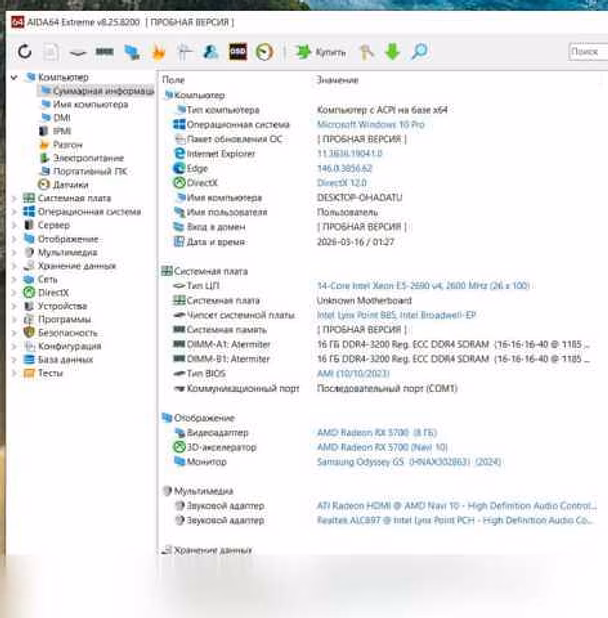Open the AMD Radeon RX 5700 (8 ГБ) link
The width and height of the screenshot is (608, 618).
[377, 432]
